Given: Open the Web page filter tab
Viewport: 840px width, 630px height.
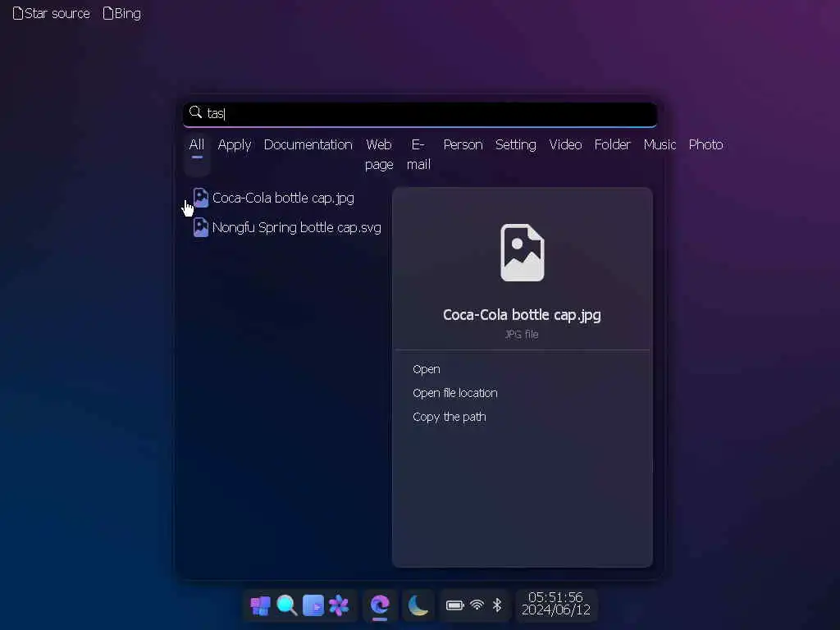Looking at the screenshot, I should (379, 154).
